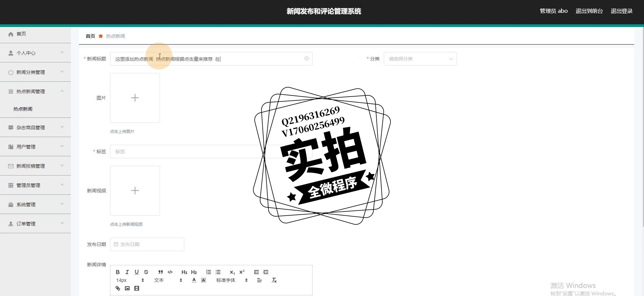This screenshot has width=644, height=296.
Task: Open the 标准字体 font dropdown
Action: point(232,280)
